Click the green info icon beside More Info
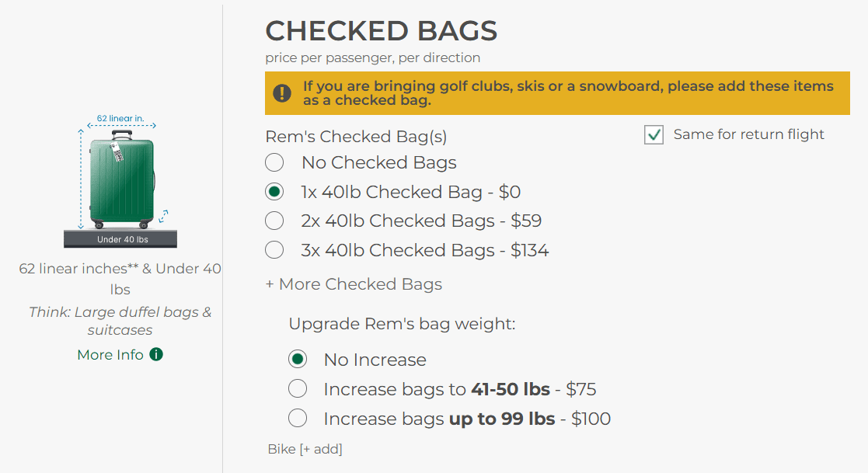 coord(156,354)
